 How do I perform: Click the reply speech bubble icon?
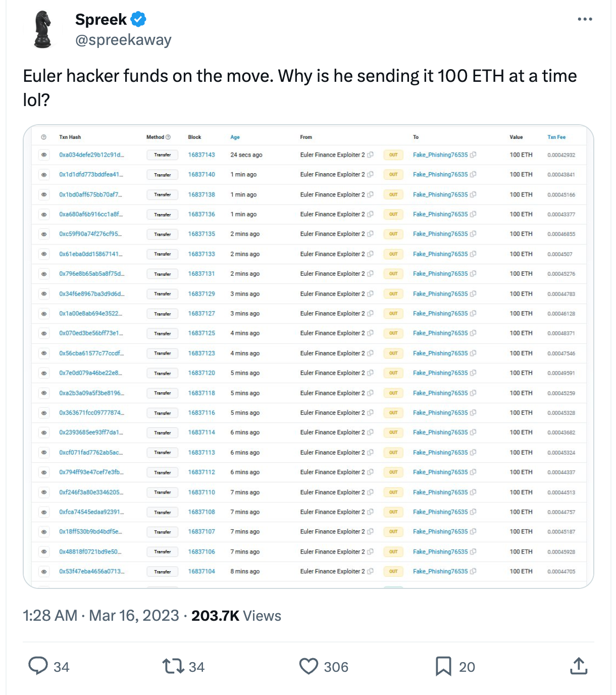(38, 666)
